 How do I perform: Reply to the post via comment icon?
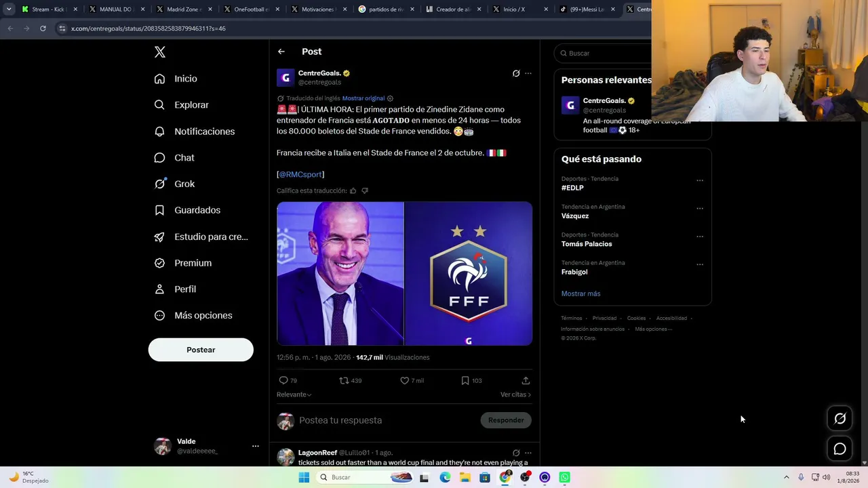pyautogui.click(x=283, y=380)
